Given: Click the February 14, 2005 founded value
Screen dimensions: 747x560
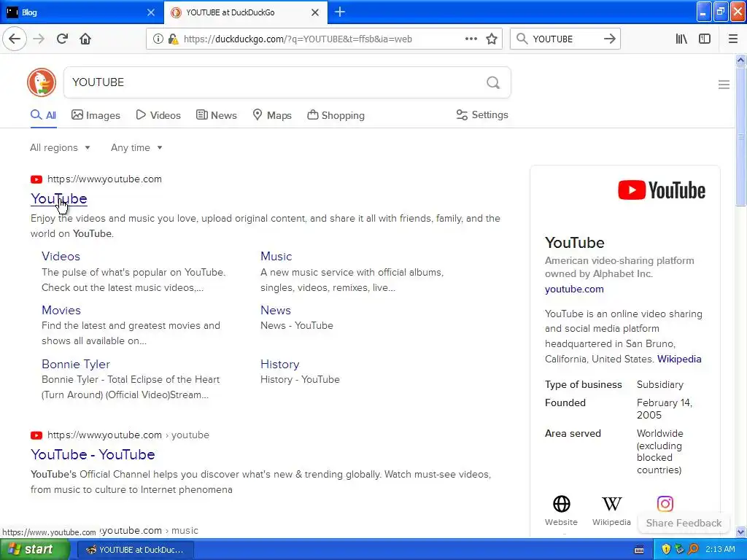Looking at the screenshot, I should click(x=664, y=408).
